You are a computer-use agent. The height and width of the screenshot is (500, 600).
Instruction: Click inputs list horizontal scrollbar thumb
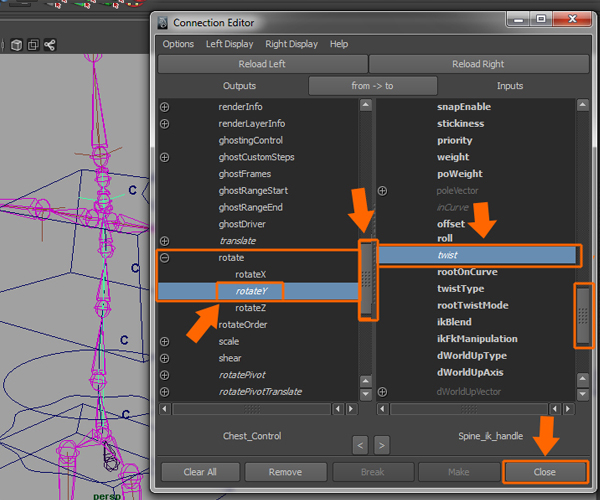469,409
